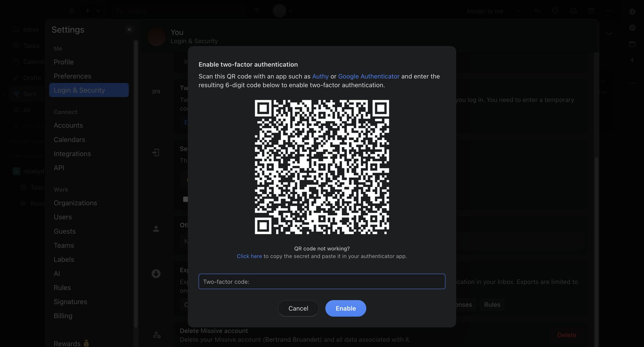Close the Settings panel with the X

tap(129, 29)
